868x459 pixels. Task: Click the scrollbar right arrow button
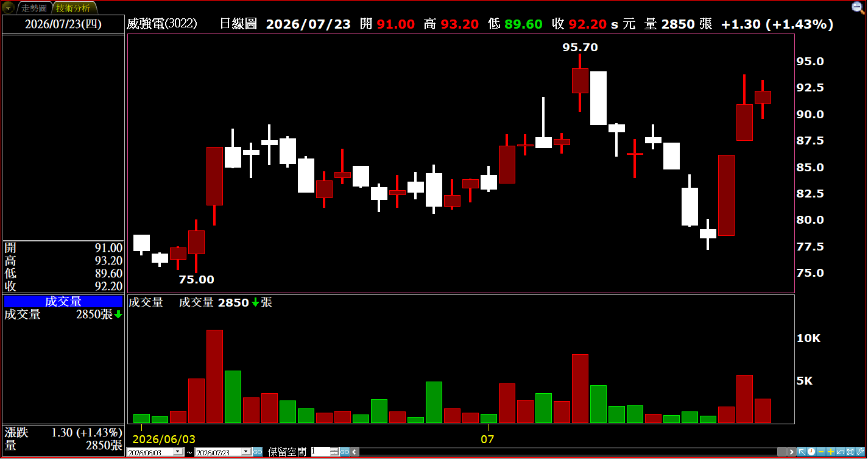(x=792, y=452)
